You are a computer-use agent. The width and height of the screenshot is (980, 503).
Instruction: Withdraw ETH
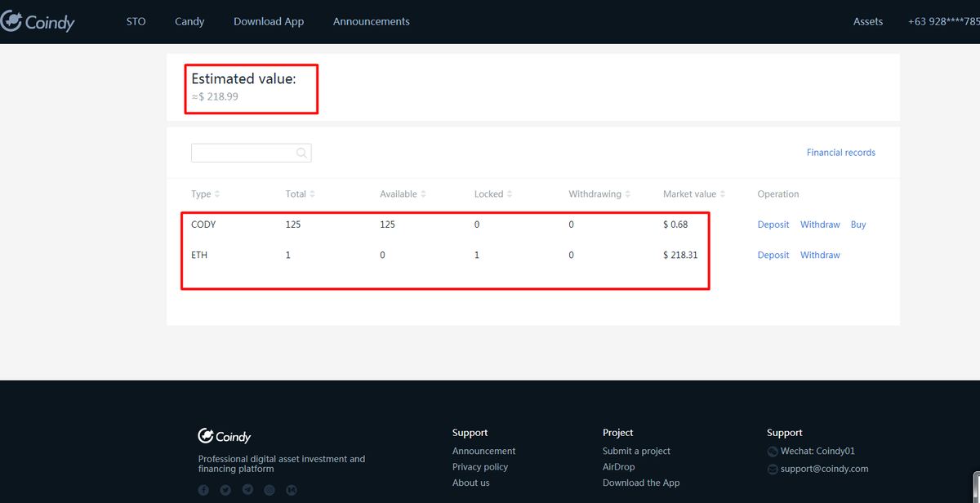[820, 255]
